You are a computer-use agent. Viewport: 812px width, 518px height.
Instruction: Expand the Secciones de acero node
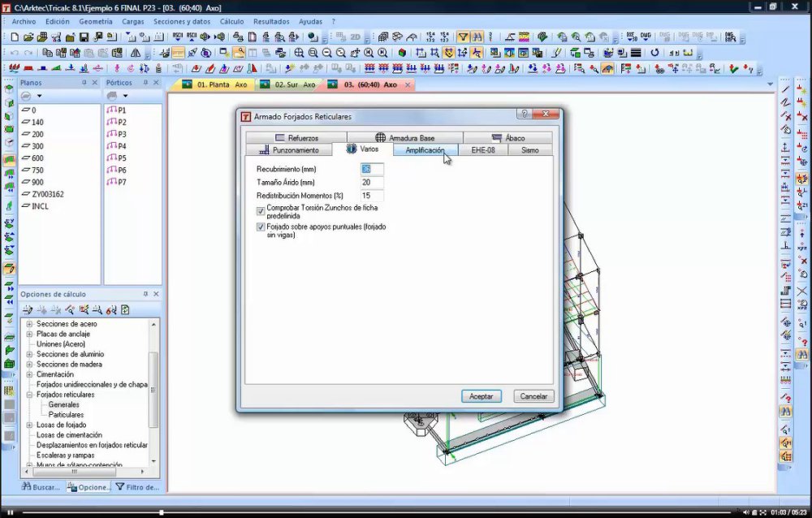point(29,324)
